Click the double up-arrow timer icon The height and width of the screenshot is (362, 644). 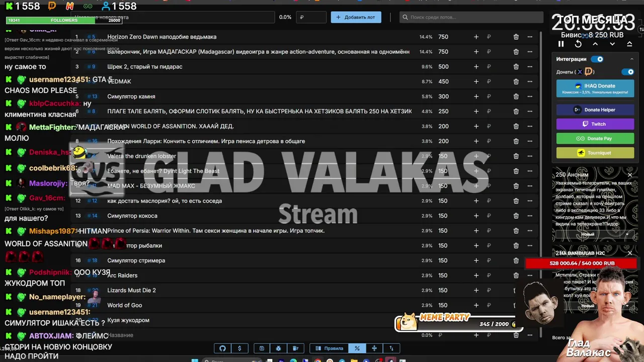click(629, 44)
